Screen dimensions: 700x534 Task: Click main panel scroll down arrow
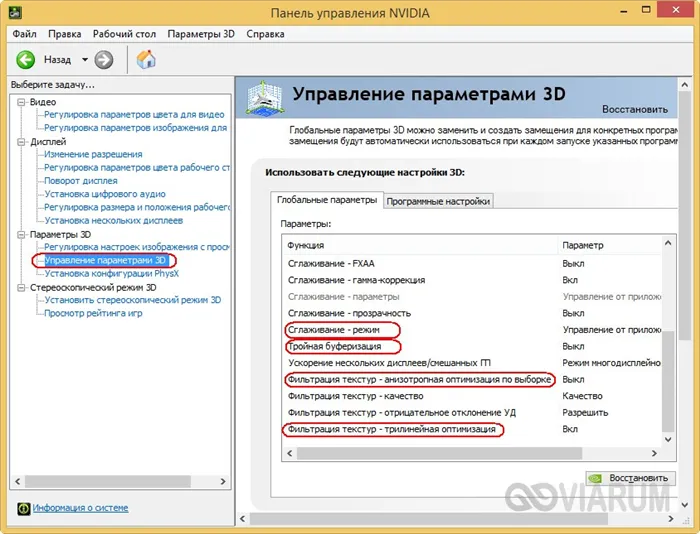coord(684,505)
